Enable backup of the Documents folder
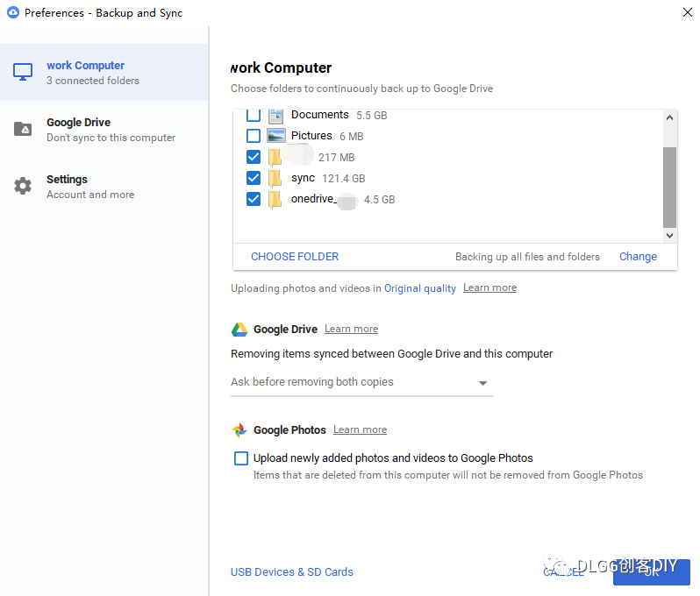Image resolution: width=700 pixels, height=596 pixels. click(x=254, y=115)
